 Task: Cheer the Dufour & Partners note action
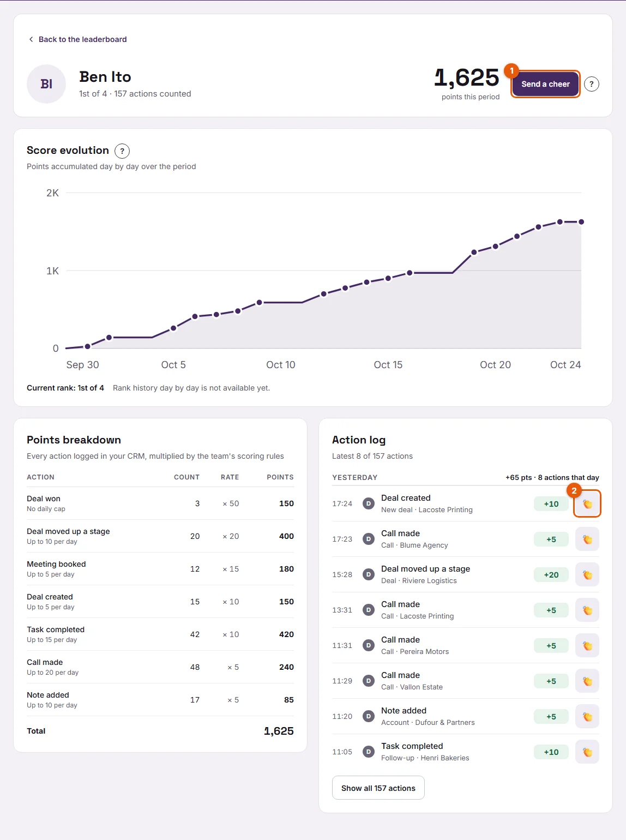tap(587, 717)
